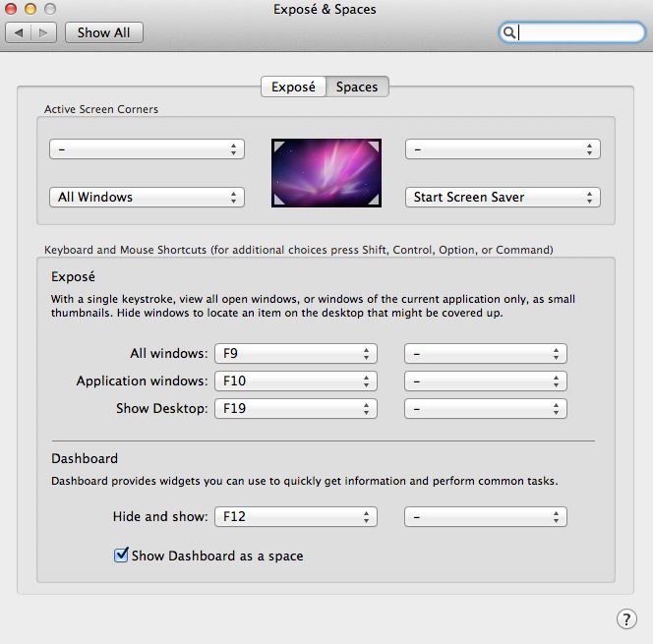Open Show Desktop mouse shortcut dropdown
The image size is (653, 644).
tap(486, 408)
